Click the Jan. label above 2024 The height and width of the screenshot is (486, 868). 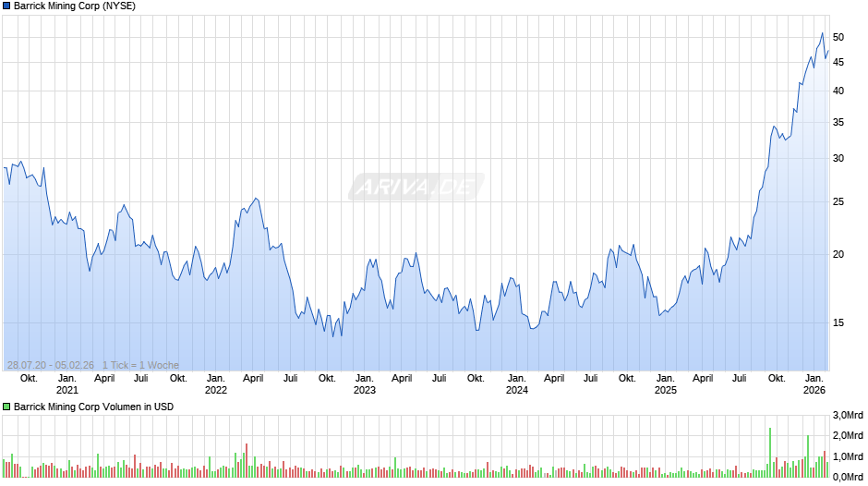pyautogui.click(x=516, y=378)
